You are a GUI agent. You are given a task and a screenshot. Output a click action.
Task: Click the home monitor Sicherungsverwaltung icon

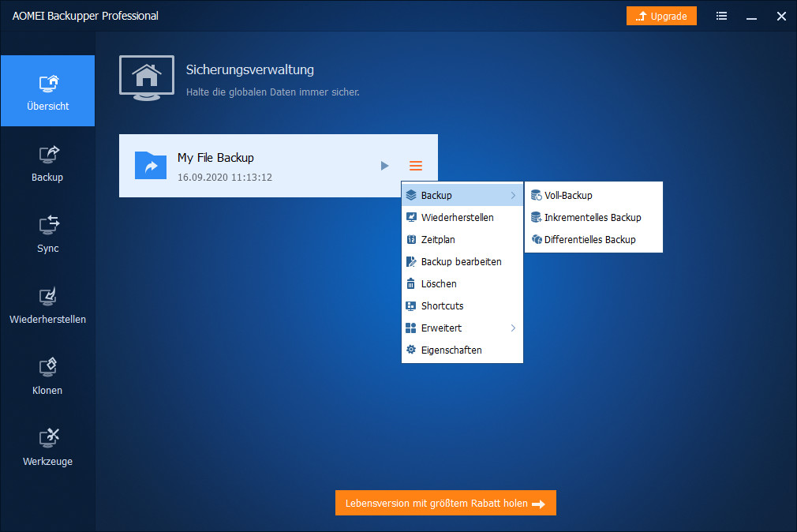(147, 78)
